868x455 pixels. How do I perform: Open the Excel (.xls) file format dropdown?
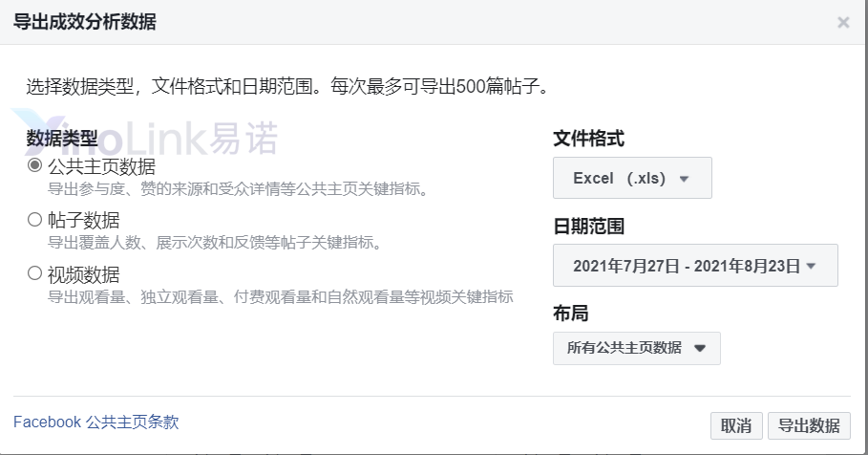(632, 178)
